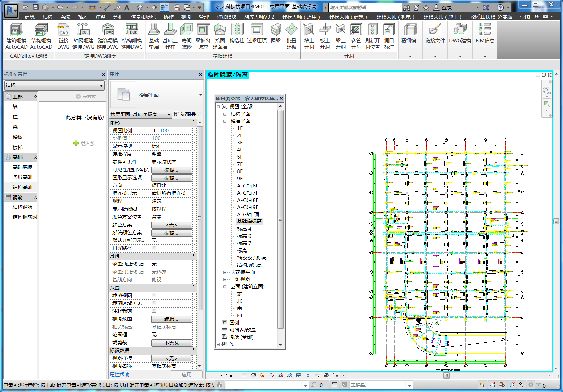Click the 过梁压顶 tool icon
Screen dimensions: 563x392
click(x=257, y=30)
